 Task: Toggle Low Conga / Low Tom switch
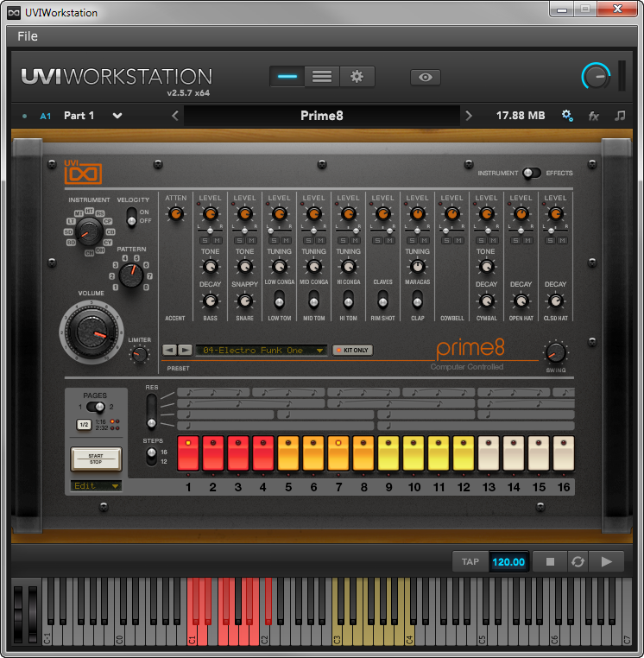(280, 301)
